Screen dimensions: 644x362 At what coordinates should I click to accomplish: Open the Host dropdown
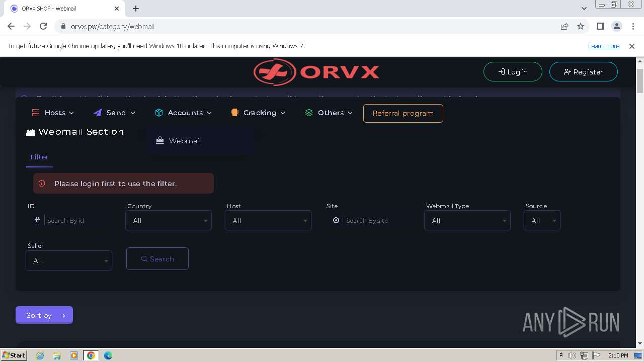click(268, 220)
